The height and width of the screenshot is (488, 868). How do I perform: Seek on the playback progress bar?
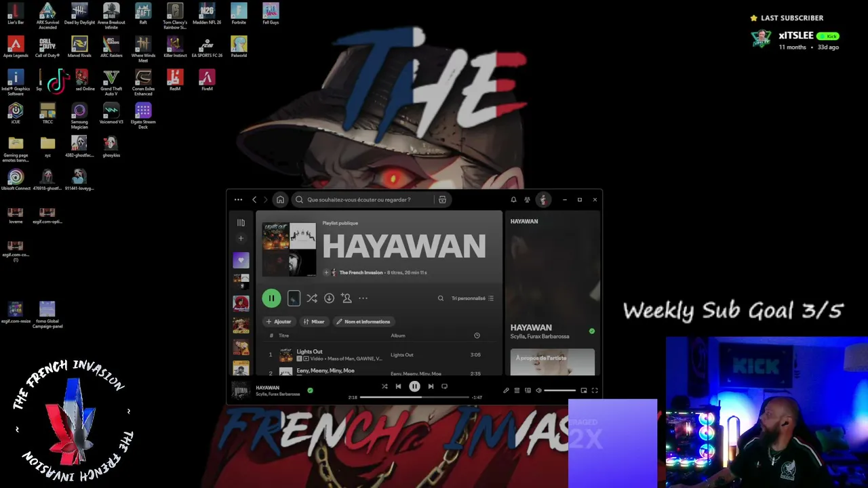[414, 397]
